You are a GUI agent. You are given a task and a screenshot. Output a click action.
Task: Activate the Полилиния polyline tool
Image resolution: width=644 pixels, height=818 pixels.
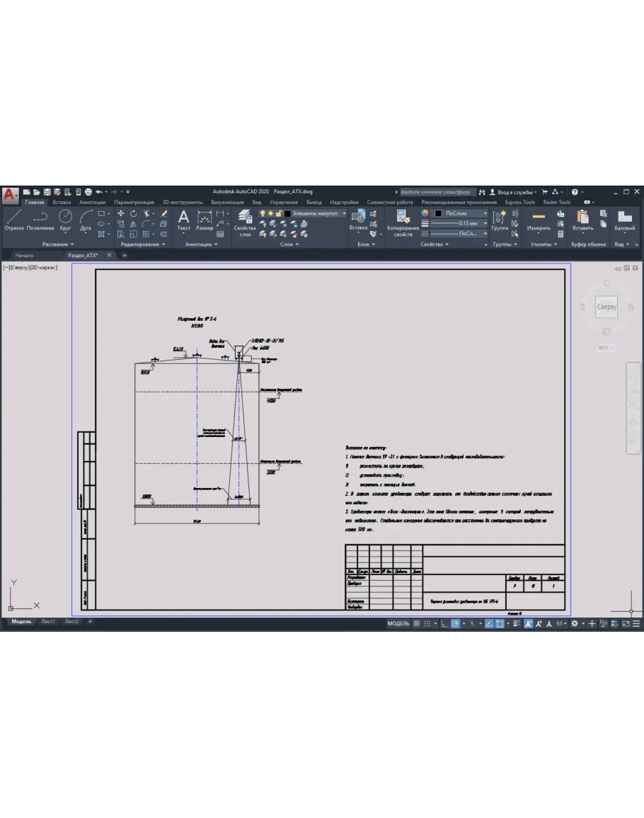point(40,220)
